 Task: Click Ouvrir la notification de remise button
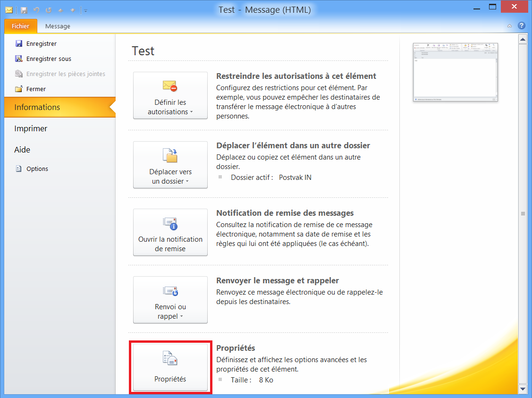click(170, 232)
